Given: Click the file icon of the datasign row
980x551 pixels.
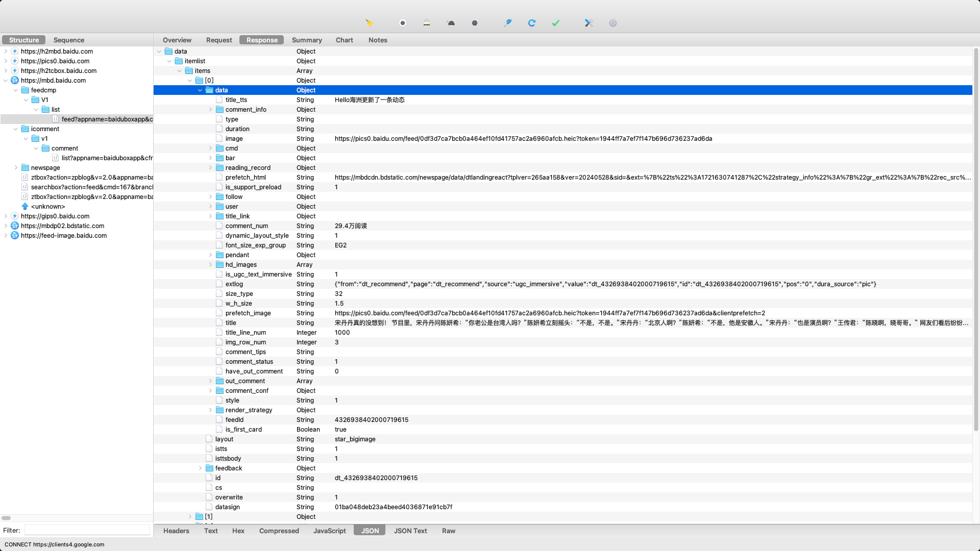Looking at the screenshot, I should coord(209,507).
